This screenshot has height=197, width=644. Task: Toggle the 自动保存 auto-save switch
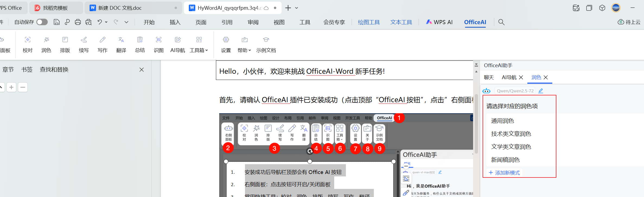(42, 22)
